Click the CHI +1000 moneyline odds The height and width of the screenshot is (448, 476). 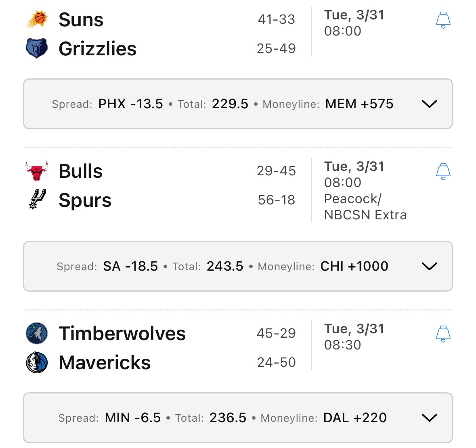coord(353,266)
